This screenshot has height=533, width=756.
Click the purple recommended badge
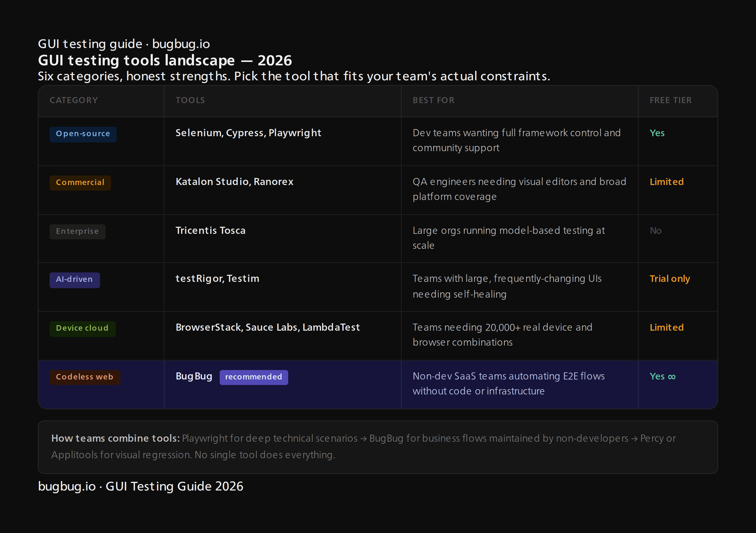point(254,377)
